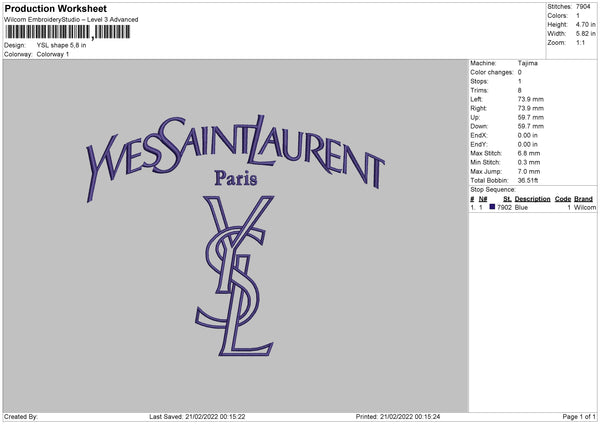
Task: Click the 'Description' column header
Action: point(532,199)
